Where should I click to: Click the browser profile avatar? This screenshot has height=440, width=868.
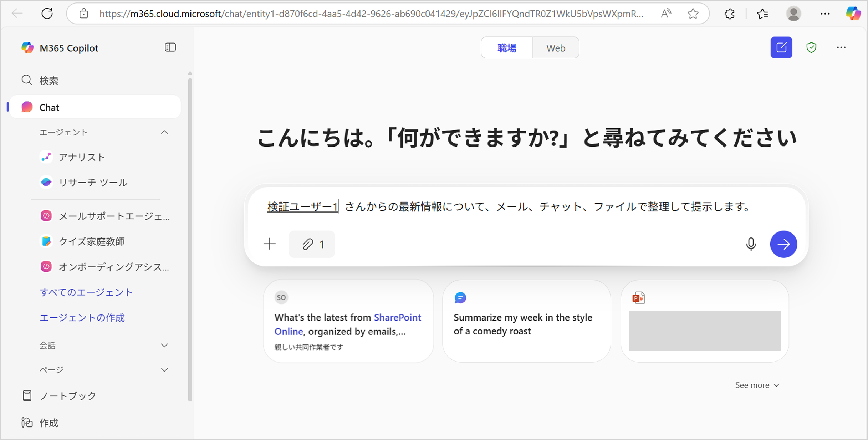[x=793, y=14]
